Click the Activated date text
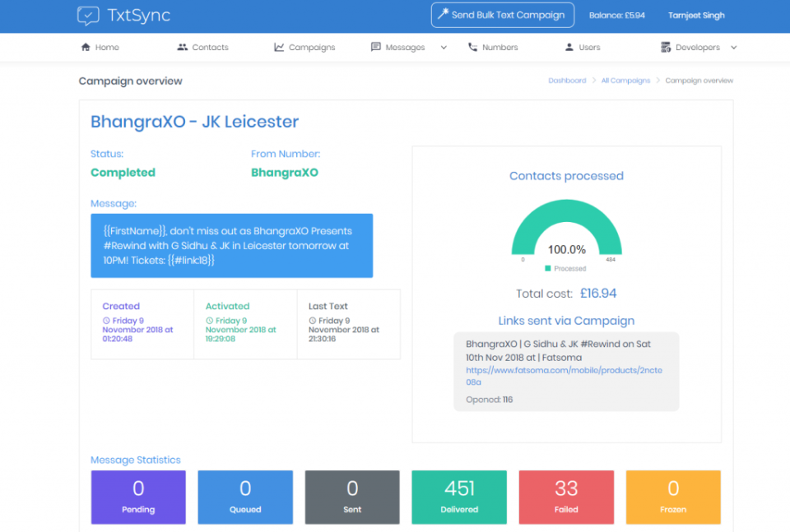Screen dimensions: 790x532 241,330
